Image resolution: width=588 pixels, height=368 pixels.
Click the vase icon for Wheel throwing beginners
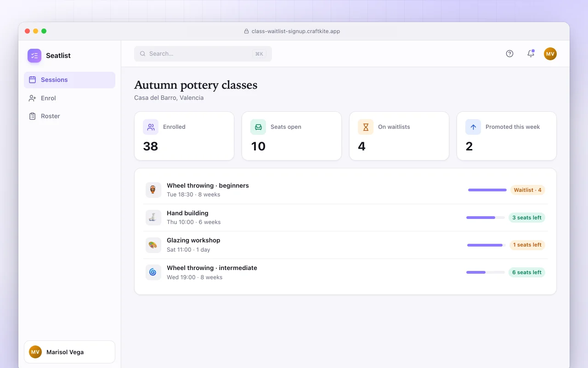(153, 190)
